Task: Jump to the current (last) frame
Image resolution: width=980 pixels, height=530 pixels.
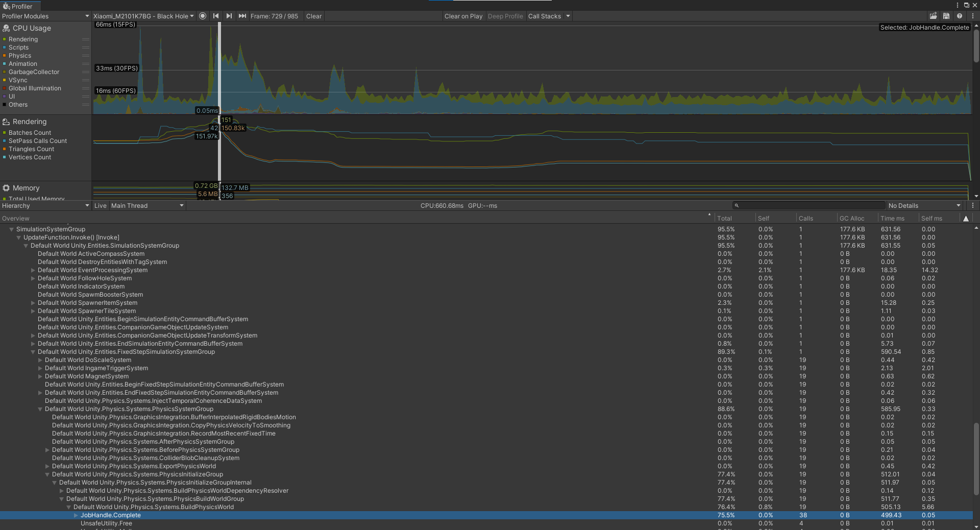Action: pos(242,16)
